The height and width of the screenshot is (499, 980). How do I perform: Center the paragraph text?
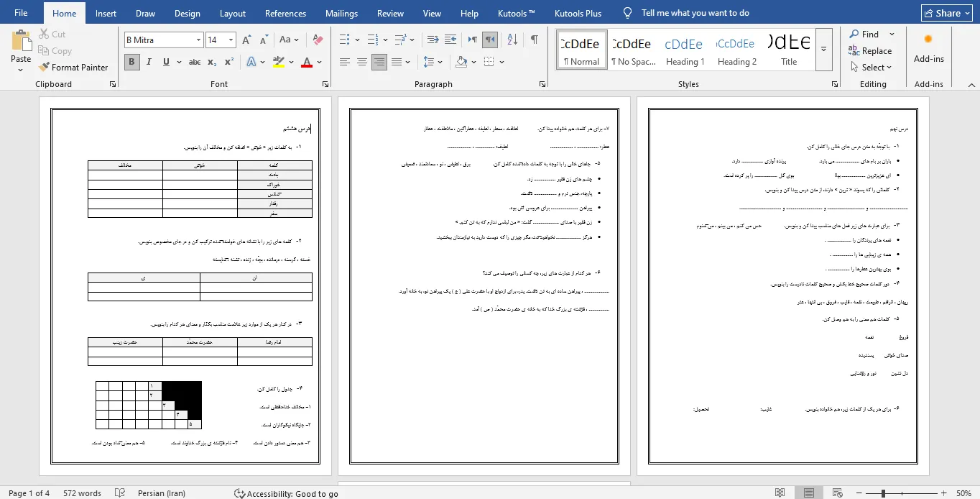point(362,63)
